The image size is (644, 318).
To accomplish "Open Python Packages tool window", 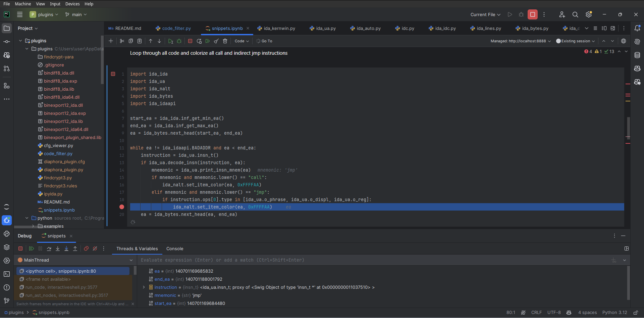I will click(7, 247).
